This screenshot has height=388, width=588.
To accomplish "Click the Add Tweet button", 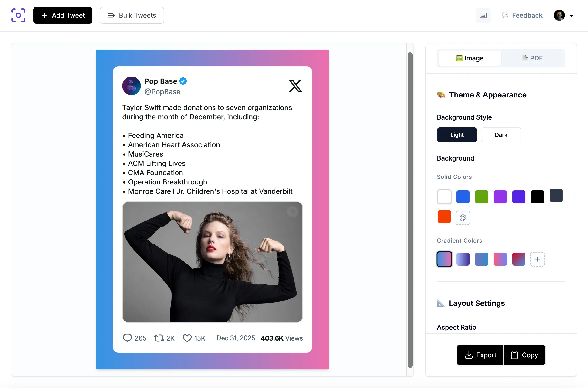I will [x=63, y=15].
